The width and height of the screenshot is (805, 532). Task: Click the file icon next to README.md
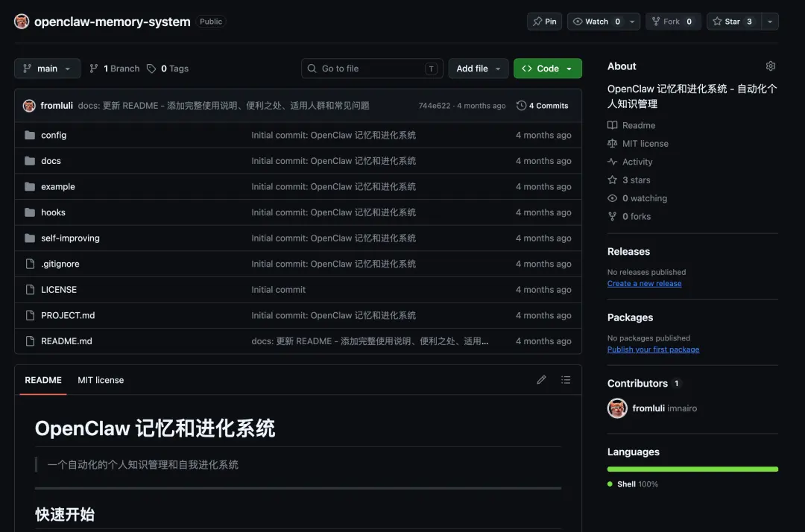pyautogui.click(x=30, y=341)
